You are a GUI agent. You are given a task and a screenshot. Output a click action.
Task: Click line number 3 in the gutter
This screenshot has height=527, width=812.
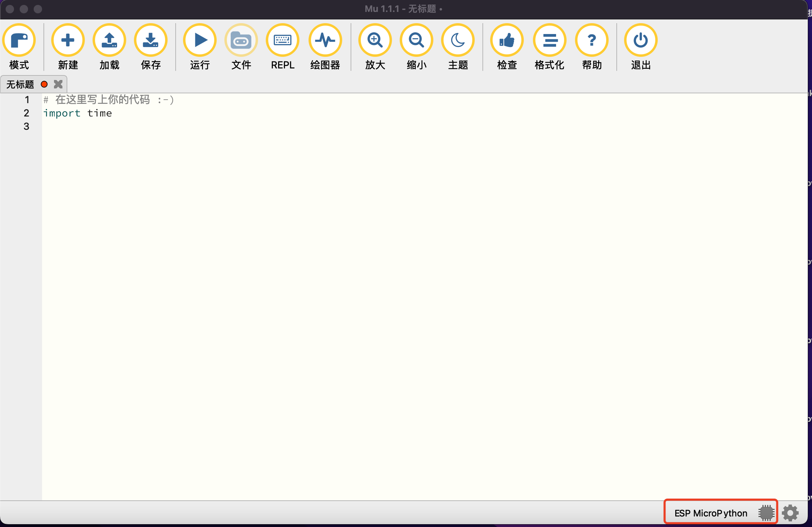point(26,126)
